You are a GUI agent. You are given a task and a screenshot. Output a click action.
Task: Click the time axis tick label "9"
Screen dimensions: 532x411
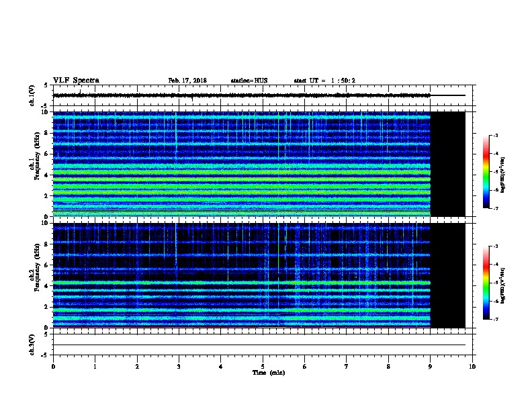pyautogui.click(x=430, y=367)
